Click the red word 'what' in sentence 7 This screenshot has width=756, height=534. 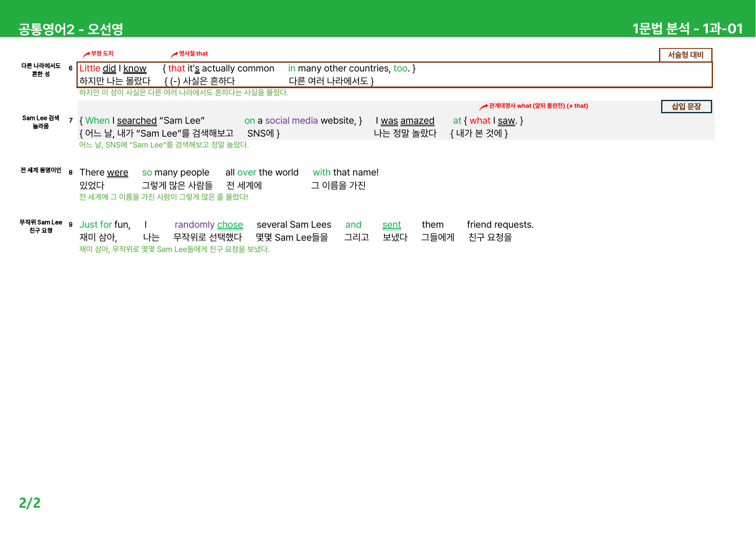click(x=480, y=121)
